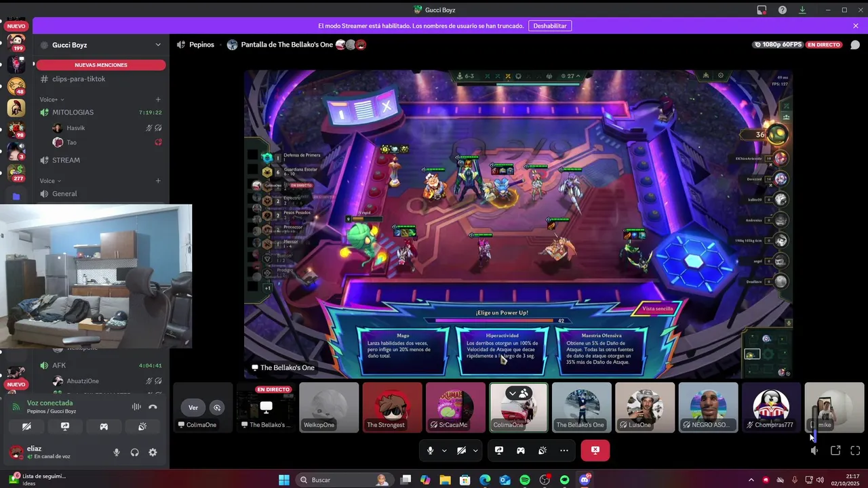Open server with 48 notifications badge

[16, 86]
